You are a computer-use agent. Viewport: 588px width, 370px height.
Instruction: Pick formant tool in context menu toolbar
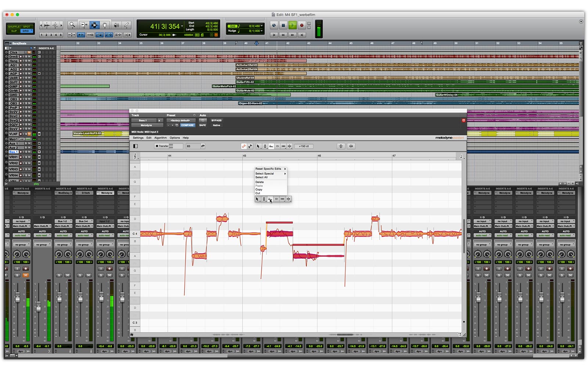pyautogui.click(x=270, y=199)
